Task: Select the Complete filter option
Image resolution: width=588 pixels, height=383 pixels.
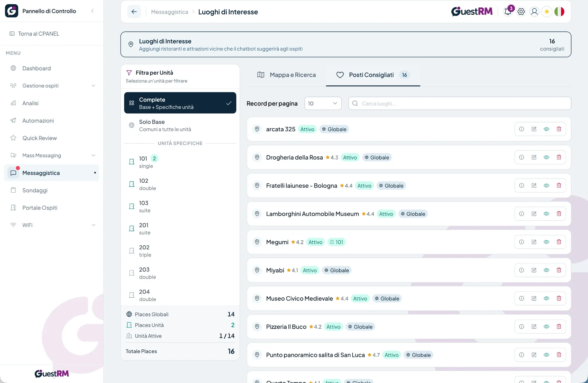Action: 180,103
